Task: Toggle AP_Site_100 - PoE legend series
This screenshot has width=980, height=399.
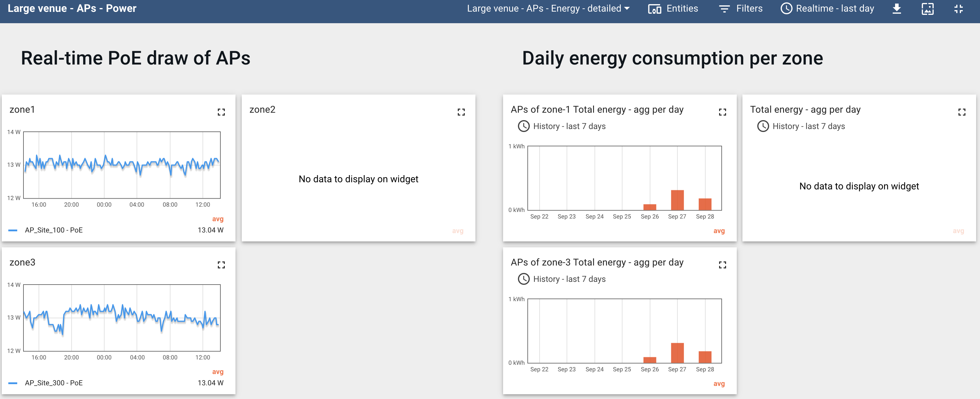Action: [54, 230]
